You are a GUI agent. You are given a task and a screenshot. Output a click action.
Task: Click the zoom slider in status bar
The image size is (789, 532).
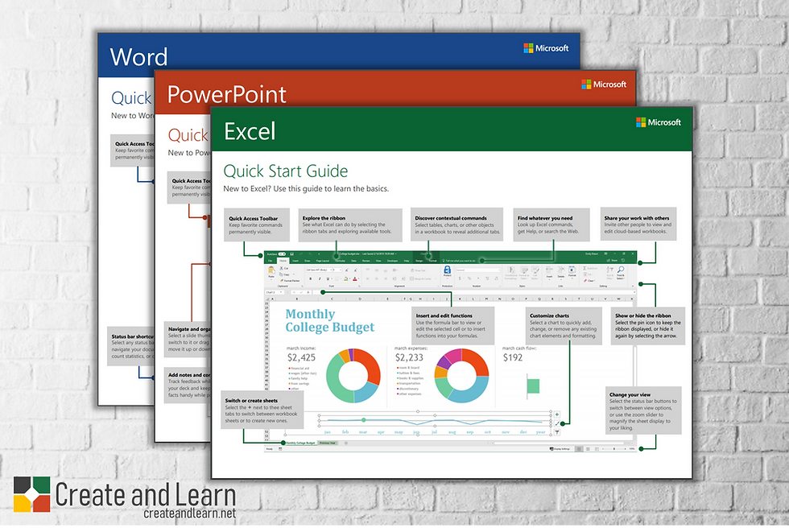coord(613,449)
